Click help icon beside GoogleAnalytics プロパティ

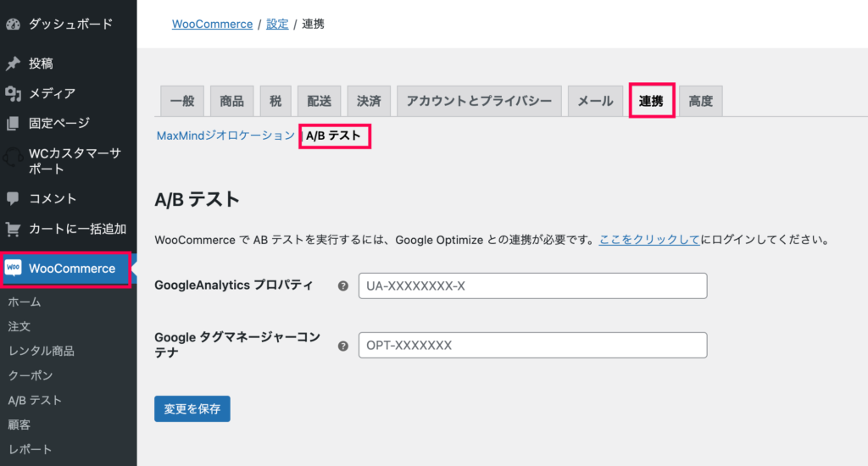[343, 286]
